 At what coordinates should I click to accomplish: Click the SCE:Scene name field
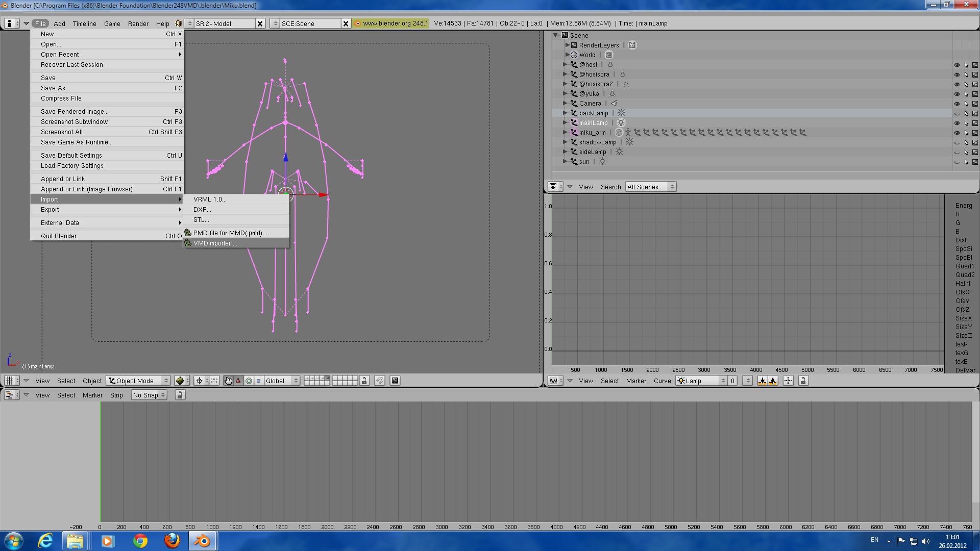click(x=310, y=23)
